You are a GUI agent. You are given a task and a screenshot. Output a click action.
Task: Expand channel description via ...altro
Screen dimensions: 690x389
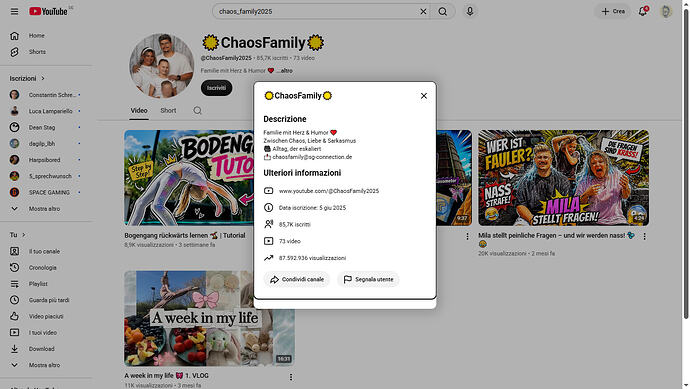click(x=285, y=71)
